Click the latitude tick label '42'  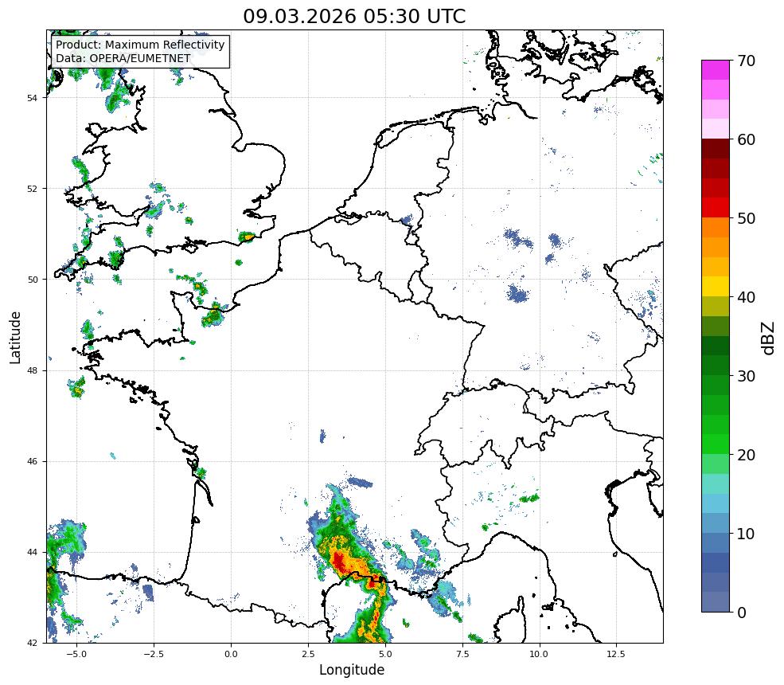coord(33,643)
